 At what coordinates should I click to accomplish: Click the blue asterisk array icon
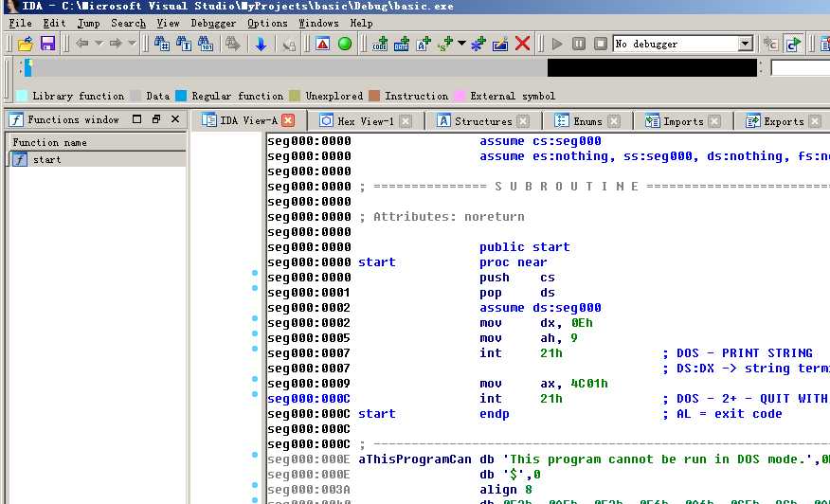pos(478,44)
